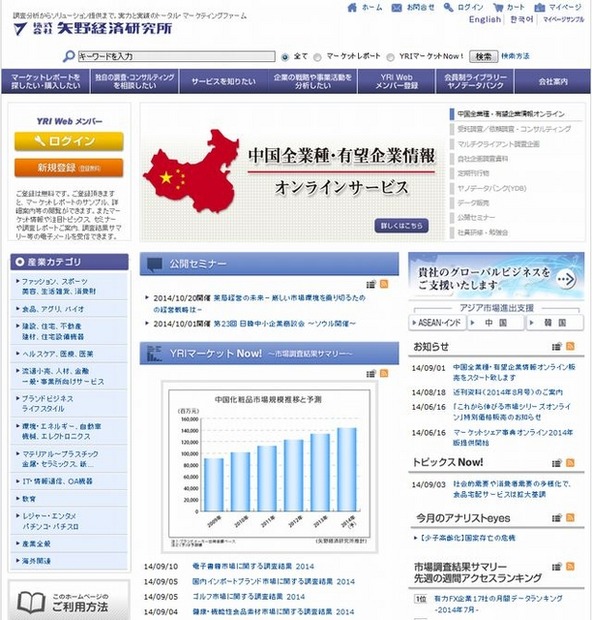Open ASEAN・インド market support button
Viewport: 592px width, 620px height.
(x=437, y=323)
